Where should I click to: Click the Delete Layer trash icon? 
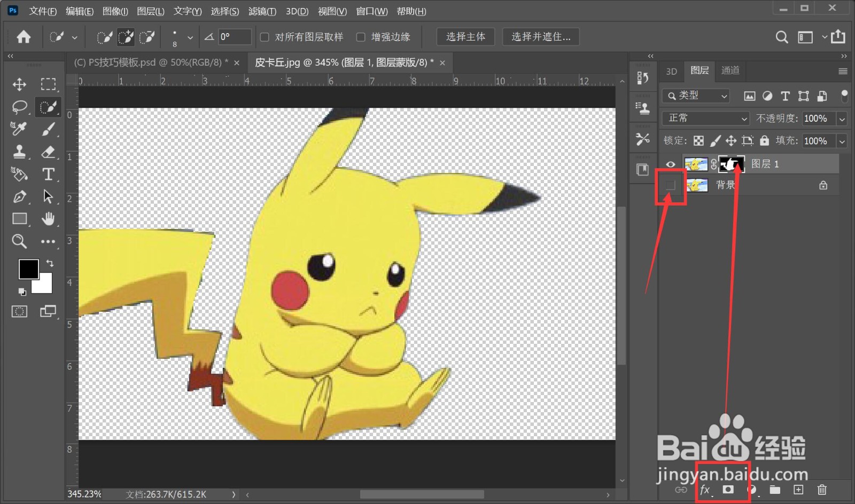point(822,490)
